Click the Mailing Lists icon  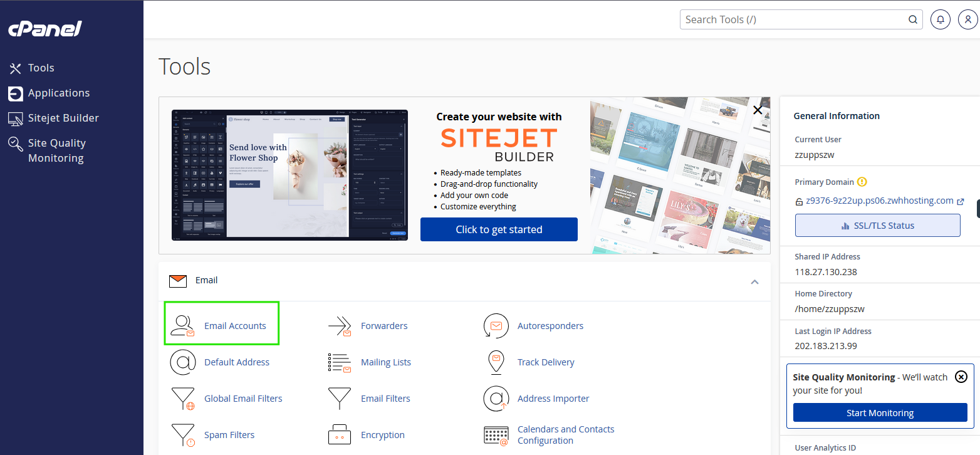coord(340,362)
